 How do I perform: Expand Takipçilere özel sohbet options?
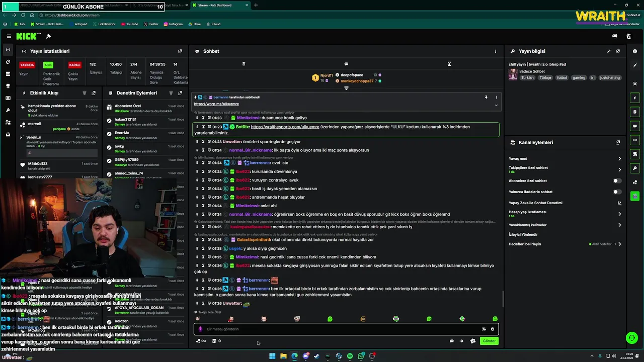[x=619, y=169]
